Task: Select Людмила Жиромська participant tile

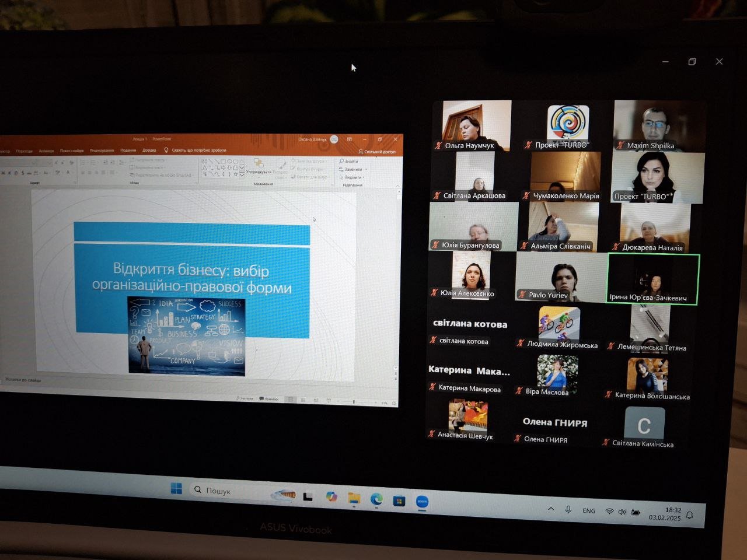Action: [559, 327]
